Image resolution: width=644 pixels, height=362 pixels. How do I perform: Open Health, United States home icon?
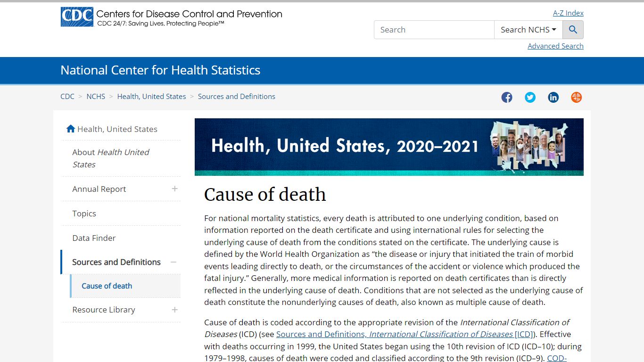tap(71, 129)
